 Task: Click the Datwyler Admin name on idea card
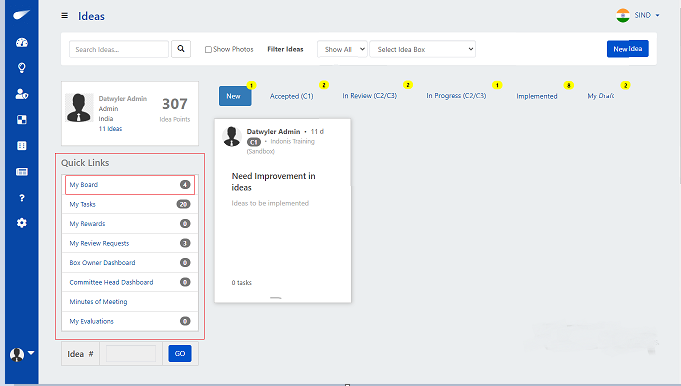point(273,131)
